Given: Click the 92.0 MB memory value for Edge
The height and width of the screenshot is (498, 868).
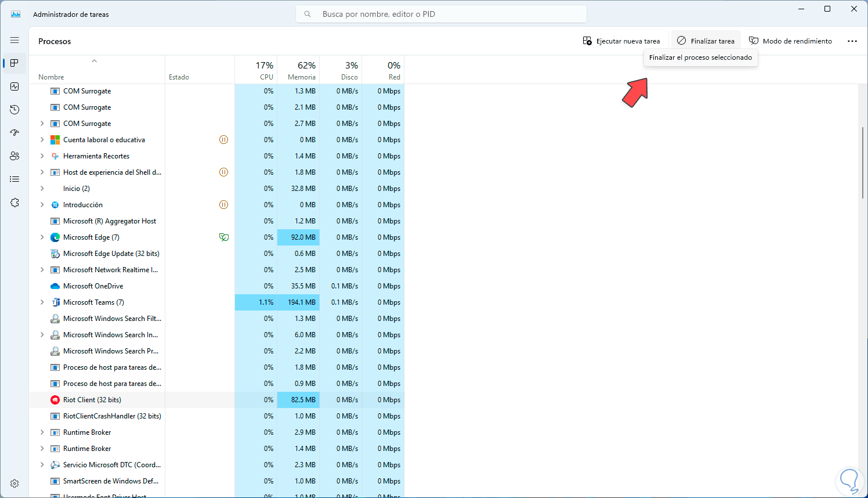Looking at the screenshot, I should (x=303, y=237).
